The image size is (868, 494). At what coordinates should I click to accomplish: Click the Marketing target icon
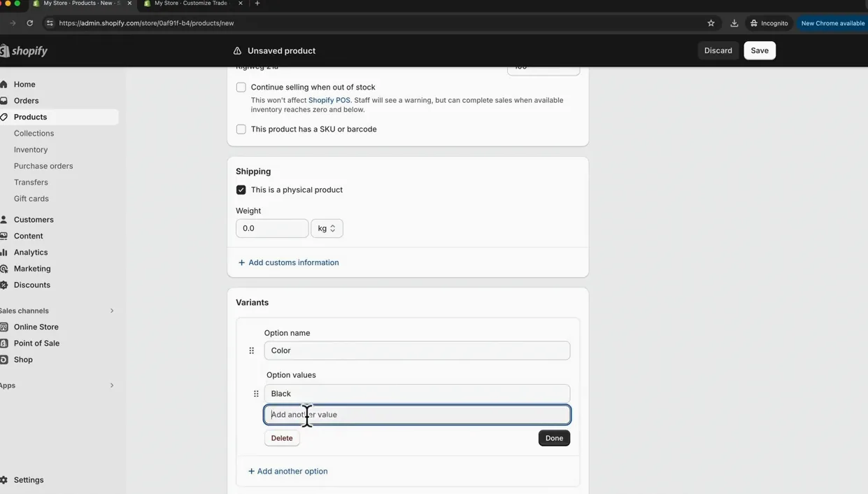click(3, 269)
